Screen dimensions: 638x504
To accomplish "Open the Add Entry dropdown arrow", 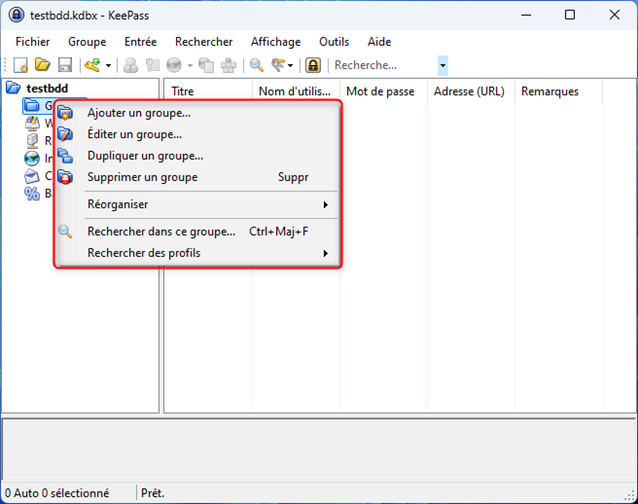I will (x=108, y=65).
